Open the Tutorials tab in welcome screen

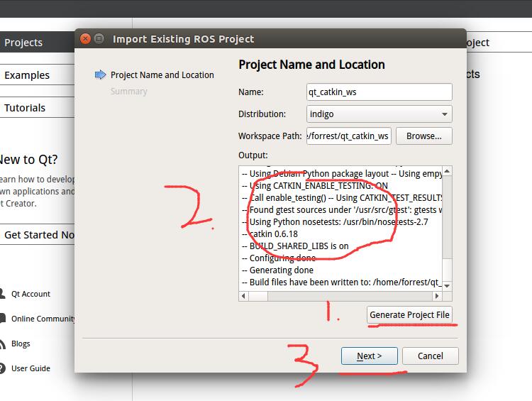[x=37, y=108]
